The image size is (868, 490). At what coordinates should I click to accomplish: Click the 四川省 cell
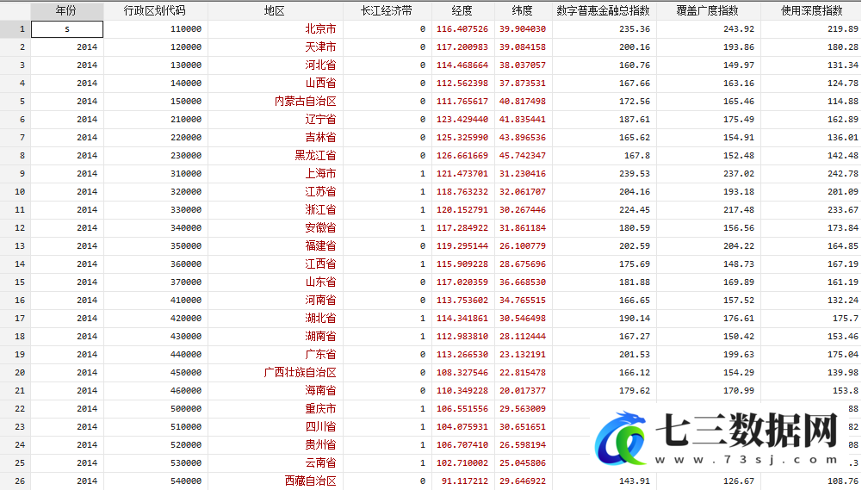pos(276,427)
